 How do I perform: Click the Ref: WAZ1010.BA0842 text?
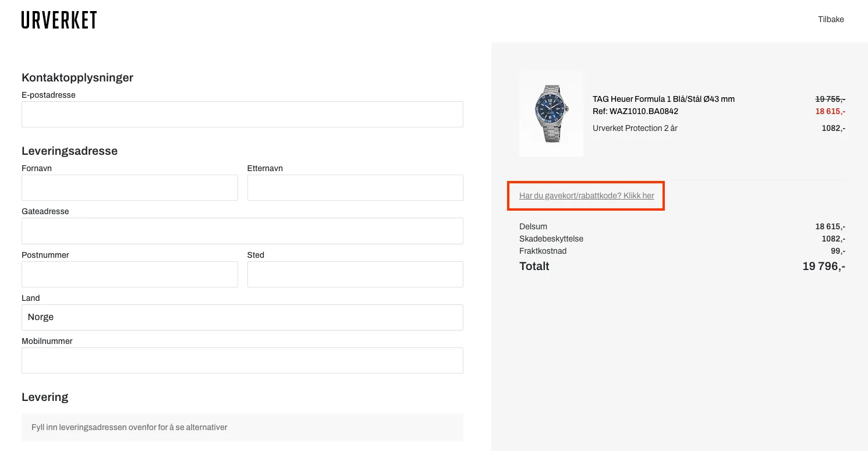click(635, 111)
